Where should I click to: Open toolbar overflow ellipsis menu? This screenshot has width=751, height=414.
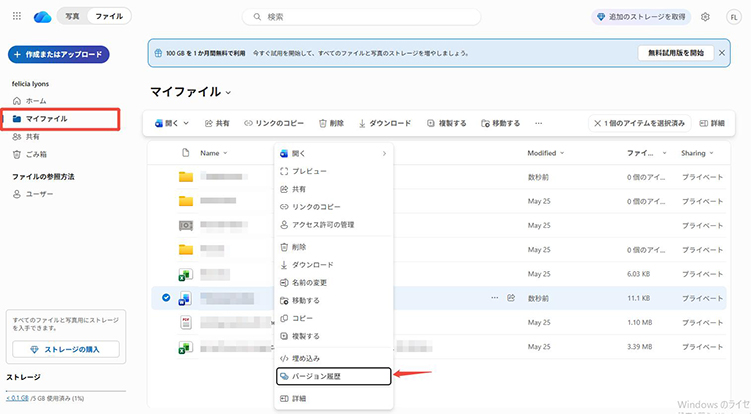[538, 123]
